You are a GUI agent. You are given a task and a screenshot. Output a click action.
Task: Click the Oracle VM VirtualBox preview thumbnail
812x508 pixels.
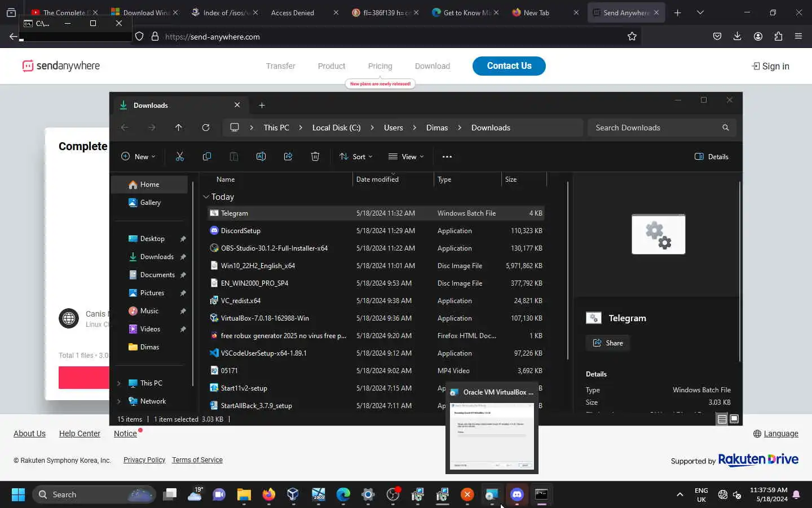pyautogui.click(x=492, y=436)
